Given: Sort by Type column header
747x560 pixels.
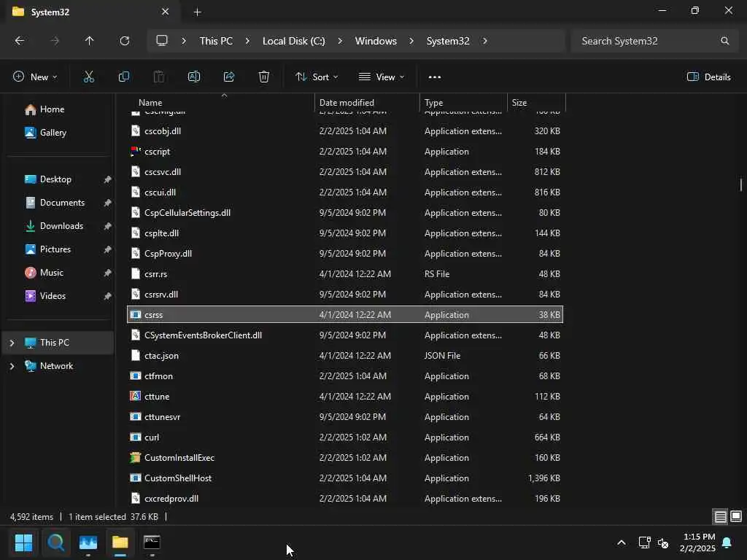Looking at the screenshot, I should (433, 102).
